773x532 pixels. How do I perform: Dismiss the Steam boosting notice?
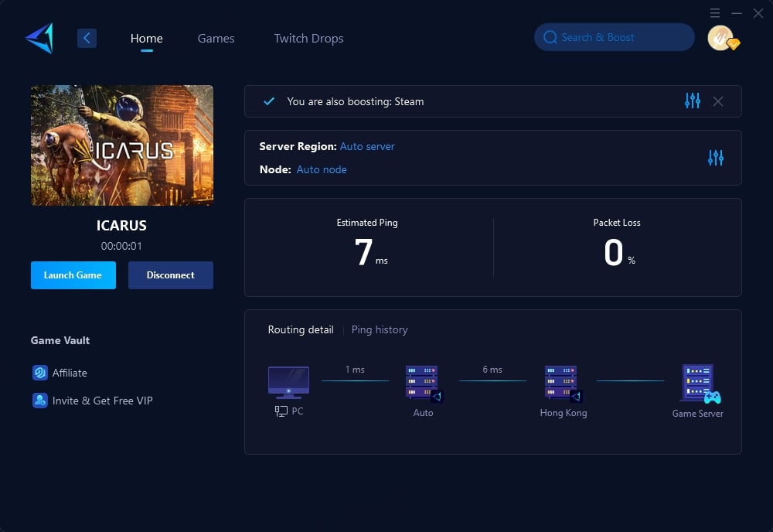718,101
